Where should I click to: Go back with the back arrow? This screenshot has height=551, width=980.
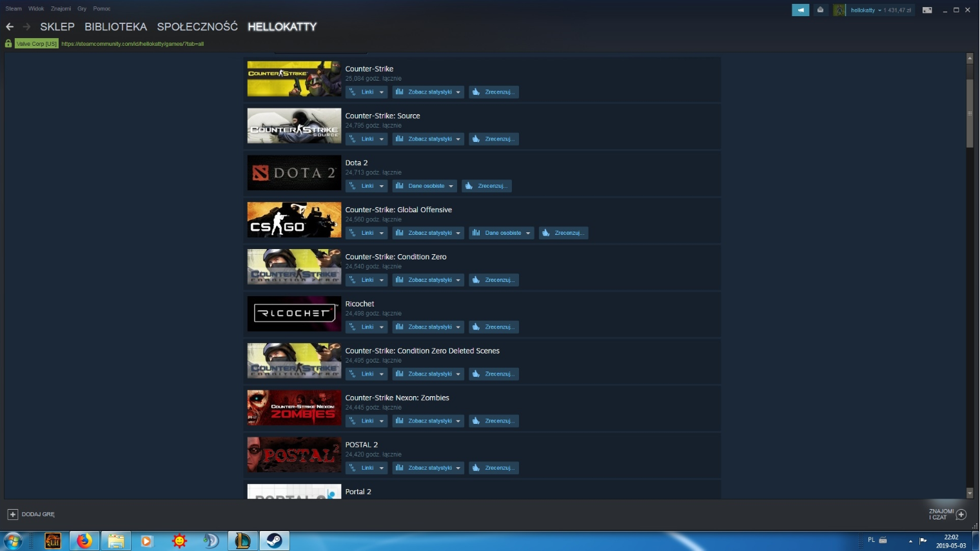tap(10, 26)
